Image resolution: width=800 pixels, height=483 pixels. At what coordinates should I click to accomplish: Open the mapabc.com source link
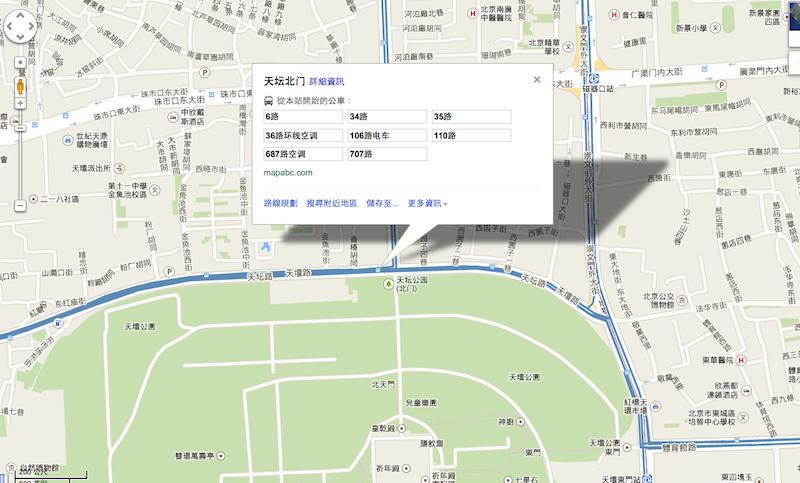point(288,172)
